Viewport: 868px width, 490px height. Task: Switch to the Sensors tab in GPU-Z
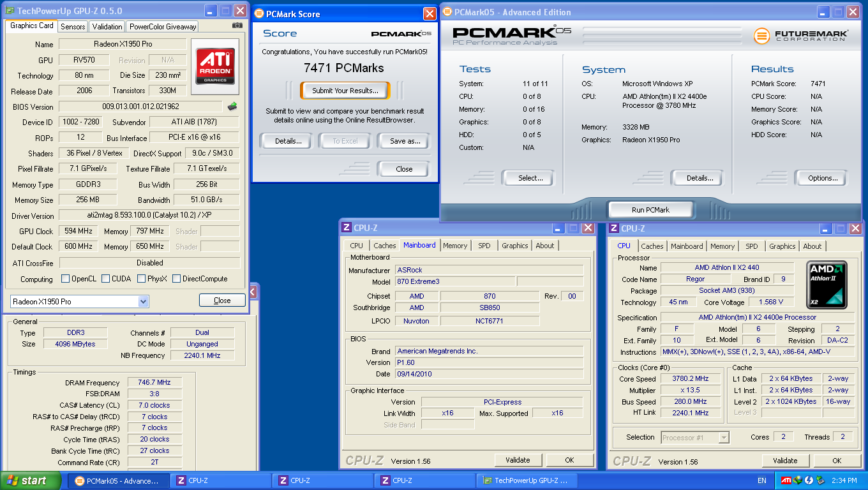click(x=73, y=27)
